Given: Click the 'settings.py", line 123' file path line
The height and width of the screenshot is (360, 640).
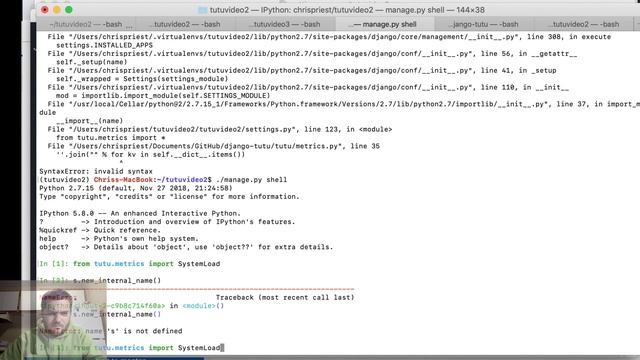Looking at the screenshot, I should [220, 129].
